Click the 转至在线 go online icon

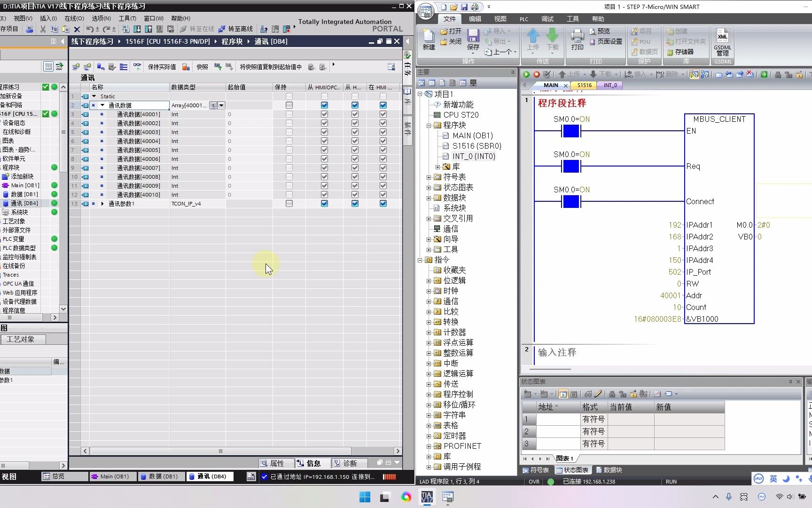pyautogui.click(x=196, y=29)
